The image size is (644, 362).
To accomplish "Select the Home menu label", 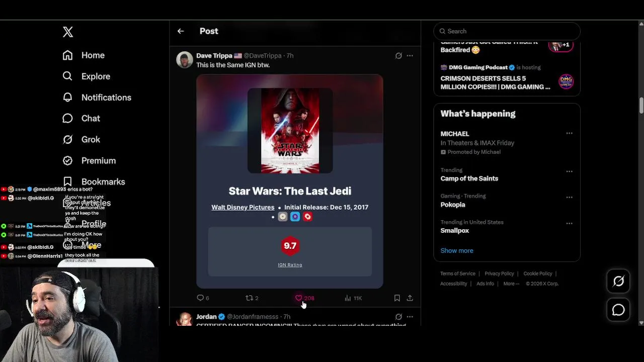I will coord(93,55).
